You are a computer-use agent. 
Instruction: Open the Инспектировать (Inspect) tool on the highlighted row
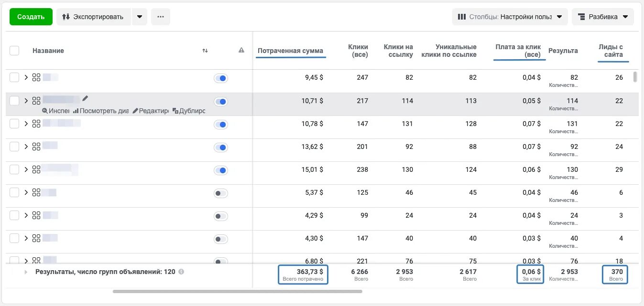click(56, 111)
